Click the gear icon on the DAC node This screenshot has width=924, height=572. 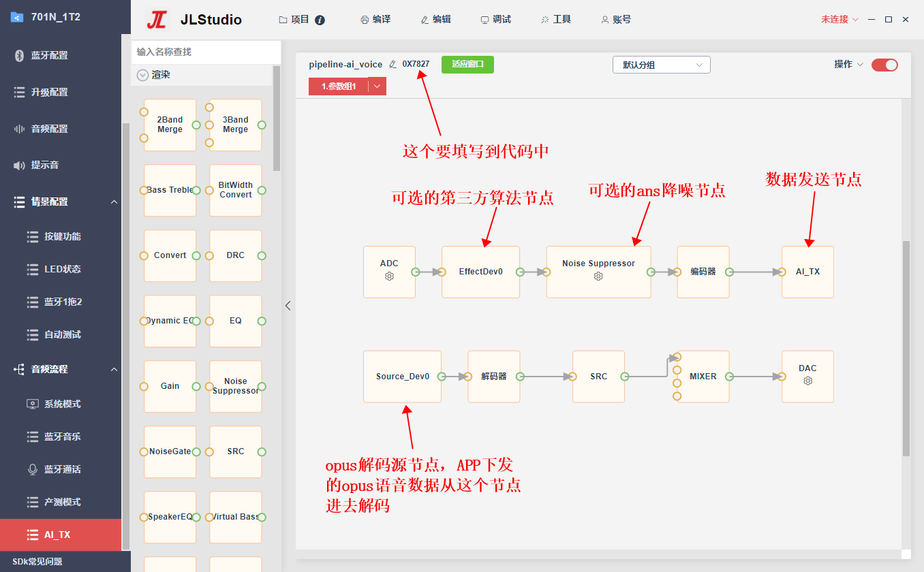(807, 381)
